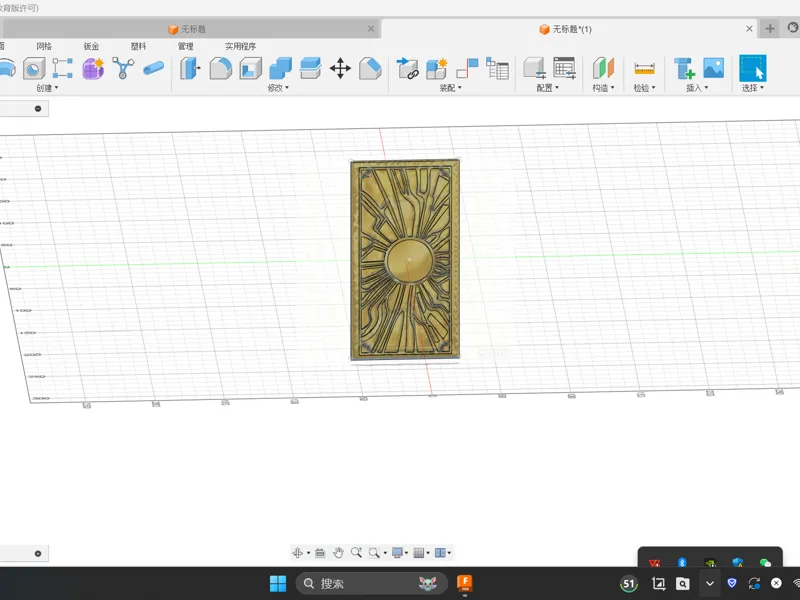The height and width of the screenshot is (600, 800).
Task: Select the Press Pull tool
Action: coord(190,68)
